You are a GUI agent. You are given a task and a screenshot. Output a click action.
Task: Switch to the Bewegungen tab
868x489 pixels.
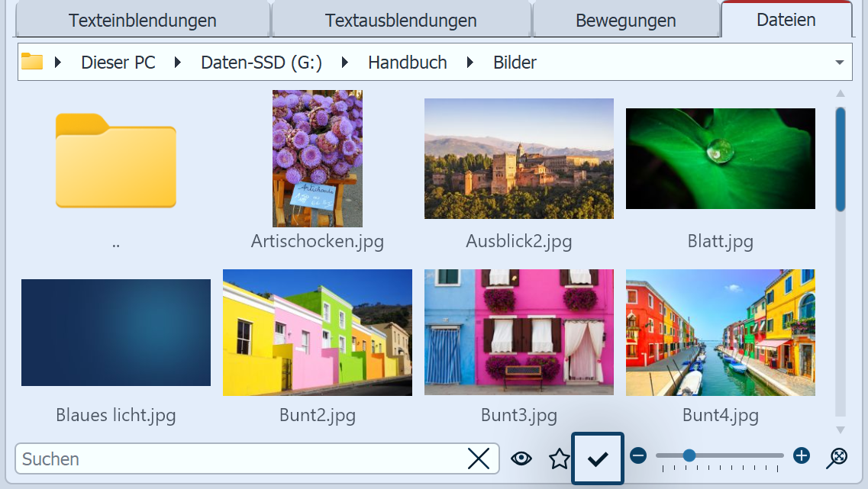pos(626,21)
